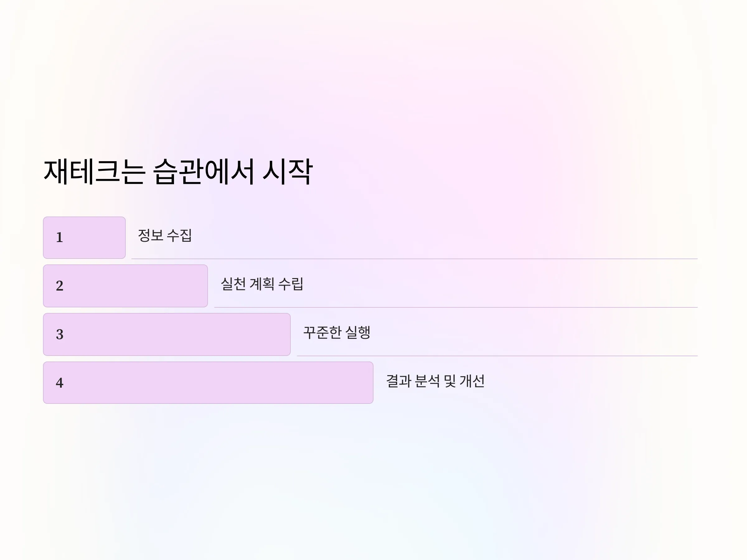The image size is (747, 560).
Task: Select the divider line under 정보 수집
Action: 414,259
